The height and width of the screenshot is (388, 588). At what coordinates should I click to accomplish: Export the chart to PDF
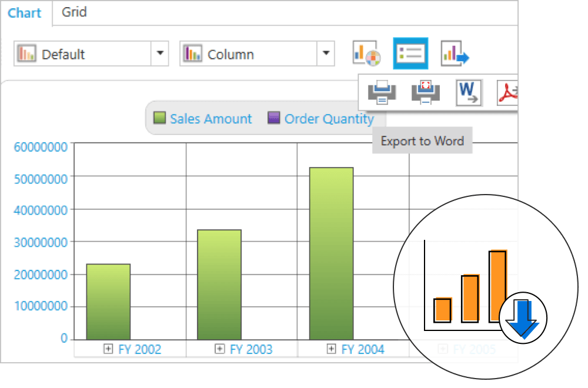pyautogui.click(x=508, y=92)
